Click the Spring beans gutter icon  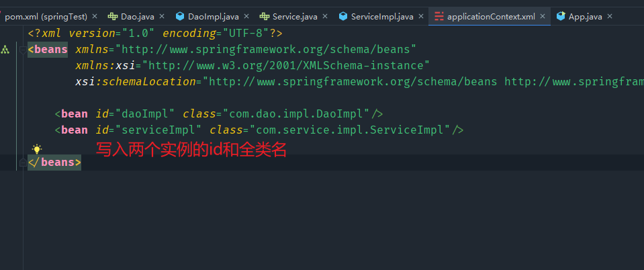[5, 49]
